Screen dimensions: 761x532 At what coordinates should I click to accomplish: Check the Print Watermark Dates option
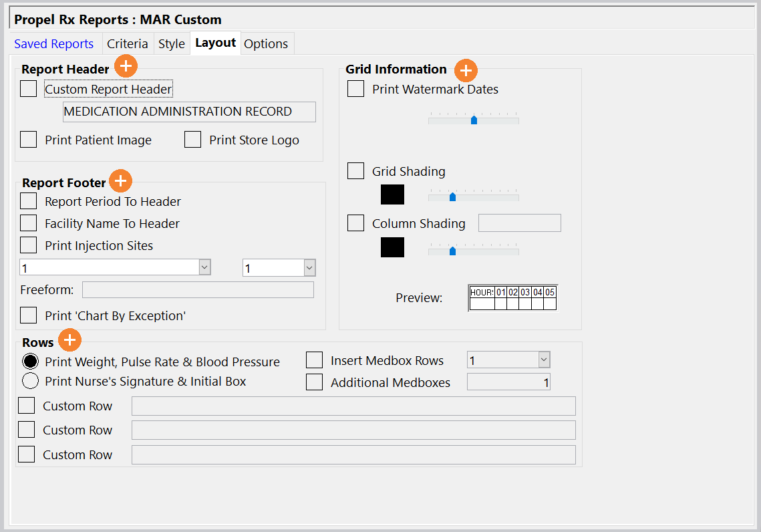(356, 89)
